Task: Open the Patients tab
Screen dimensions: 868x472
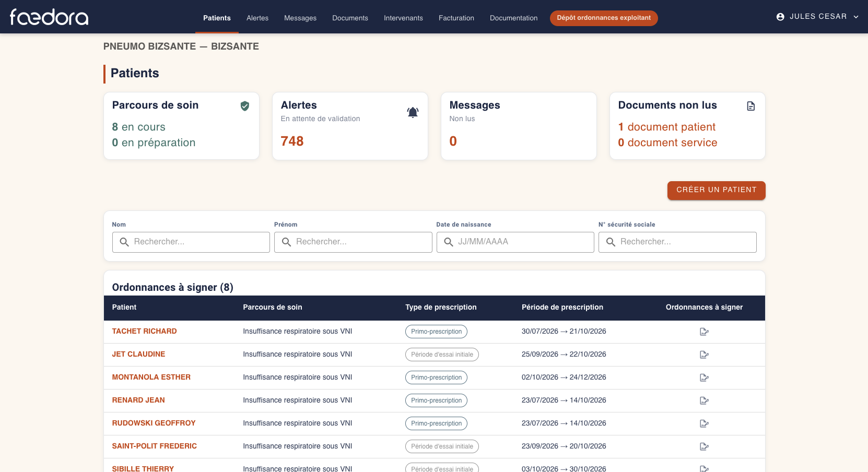Action: tap(217, 18)
